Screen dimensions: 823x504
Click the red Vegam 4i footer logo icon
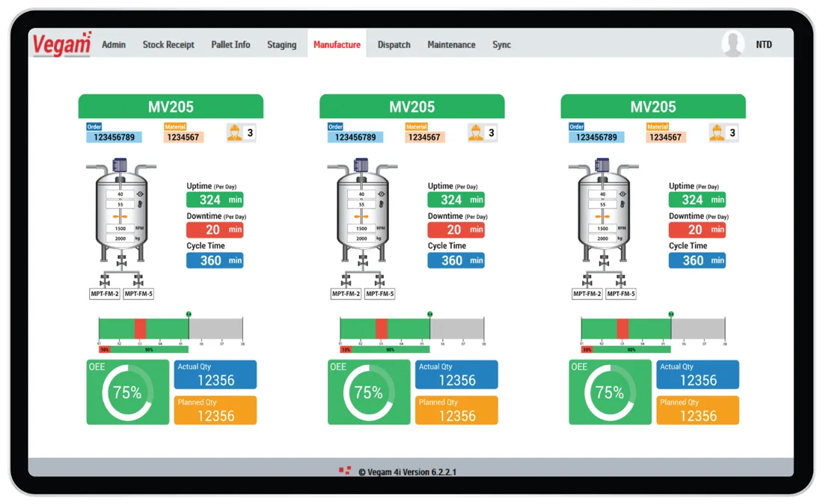[345, 470]
